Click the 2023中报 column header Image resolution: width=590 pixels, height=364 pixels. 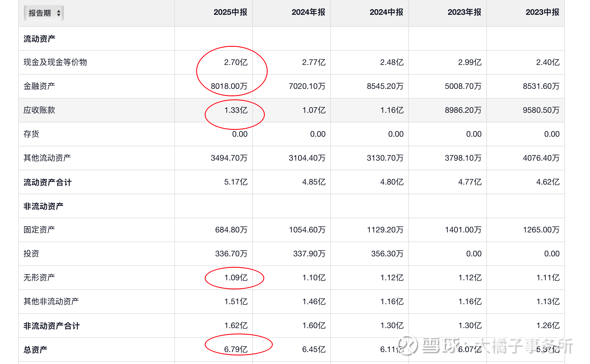click(542, 12)
